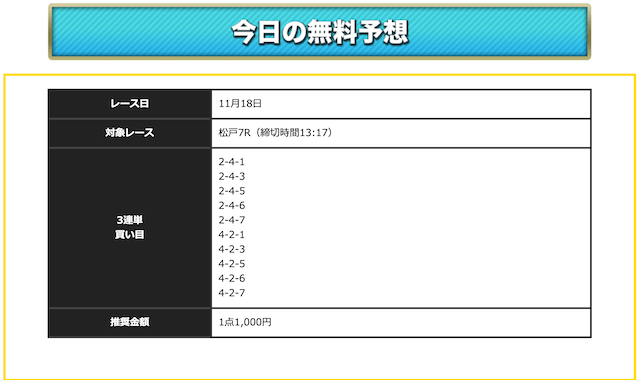640x380 pixels.
Task: Click the 1点1,000円 amount value
Action: click(245, 322)
